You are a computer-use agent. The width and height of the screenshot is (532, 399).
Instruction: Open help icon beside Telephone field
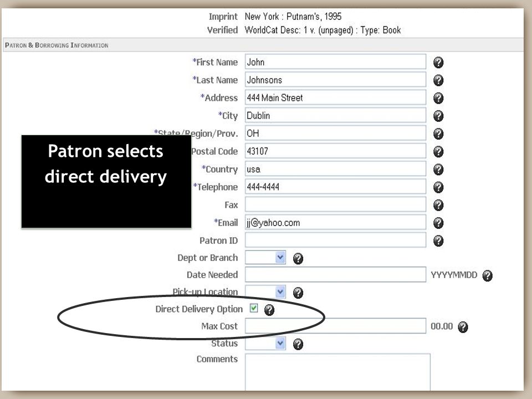pyautogui.click(x=438, y=187)
